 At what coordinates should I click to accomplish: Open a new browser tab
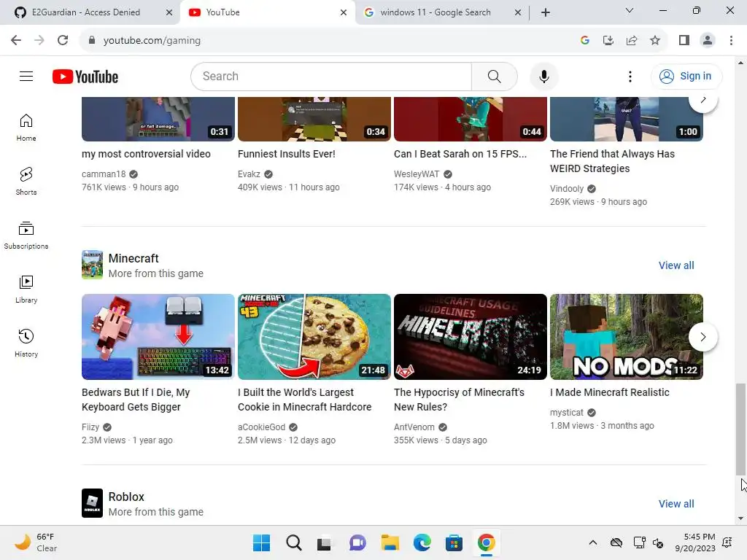coord(546,12)
